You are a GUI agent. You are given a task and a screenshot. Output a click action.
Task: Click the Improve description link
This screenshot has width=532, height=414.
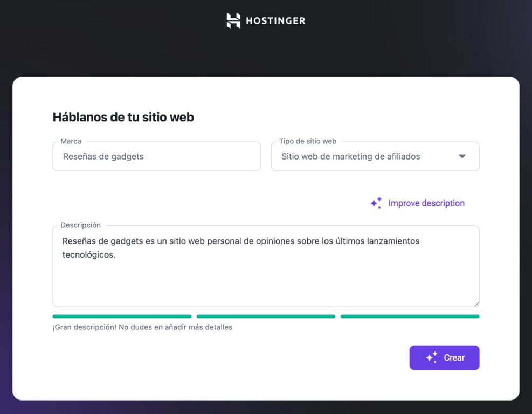426,203
